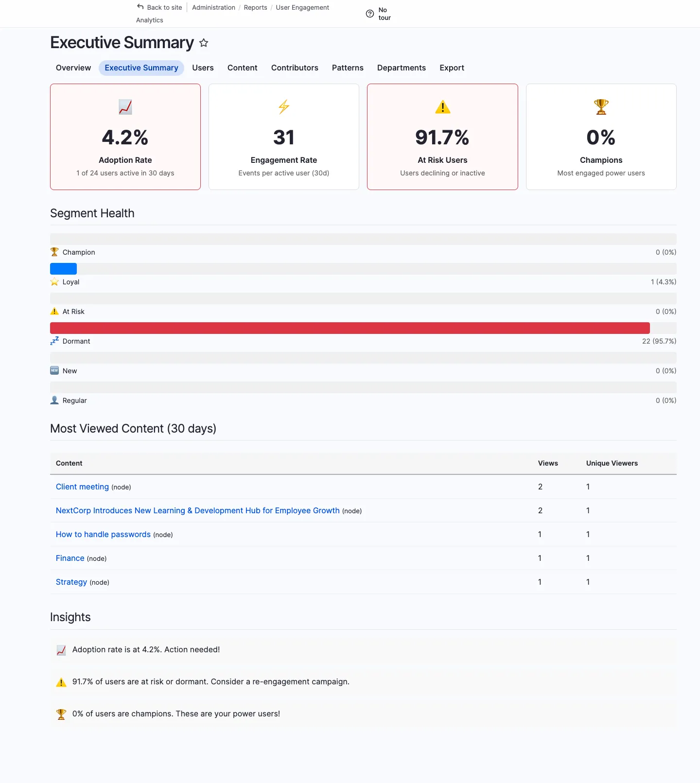Viewport: 700px width, 783px height.
Task: Click the Views column header
Action: click(548, 463)
